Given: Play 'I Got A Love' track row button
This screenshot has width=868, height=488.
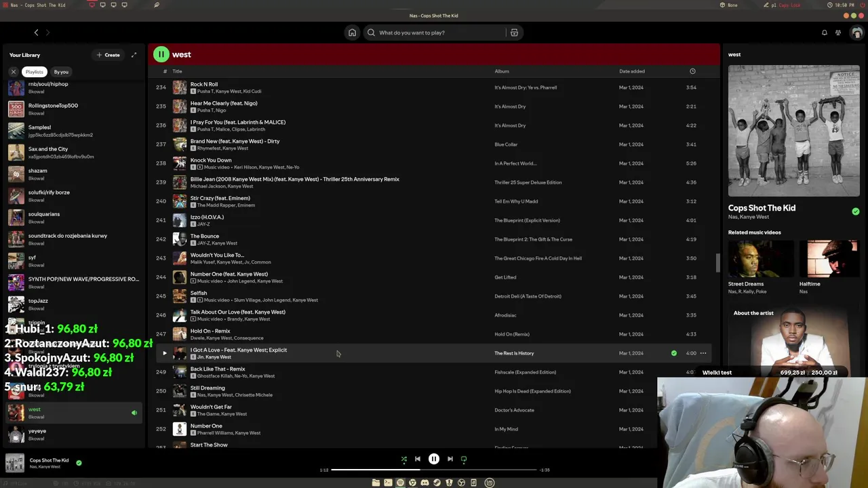Looking at the screenshot, I should (x=164, y=353).
